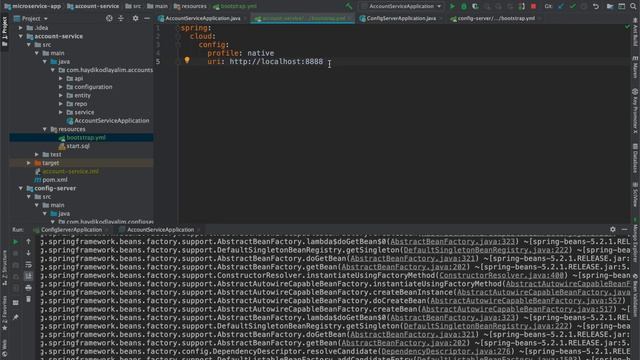Click microservice-app in the breadcrumb bar
Viewport: 640px width, 360px height.
pos(33,6)
